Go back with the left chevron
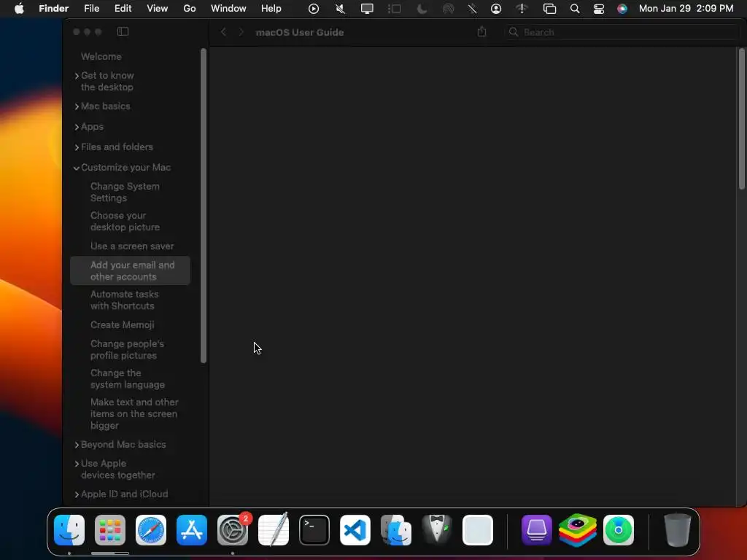This screenshot has width=747, height=560. tap(223, 32)
